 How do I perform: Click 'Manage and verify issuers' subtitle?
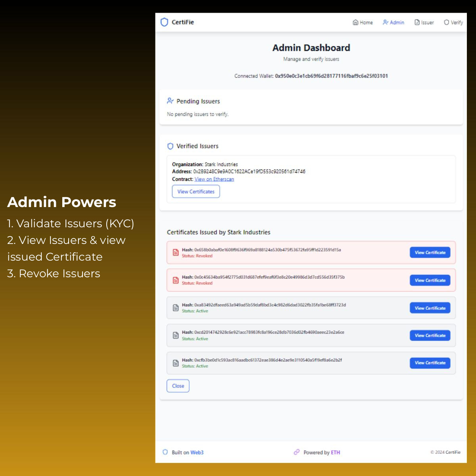(x=311, y=59)
